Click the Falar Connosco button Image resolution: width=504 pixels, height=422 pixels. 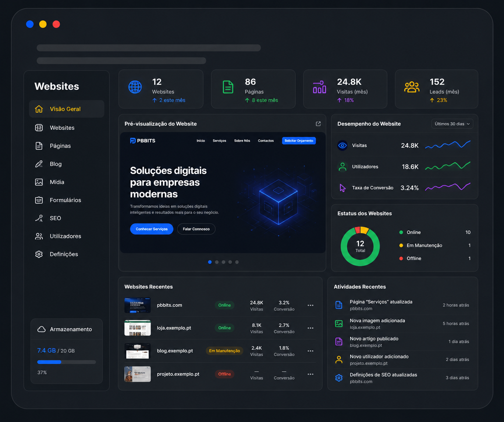[196, 229]
